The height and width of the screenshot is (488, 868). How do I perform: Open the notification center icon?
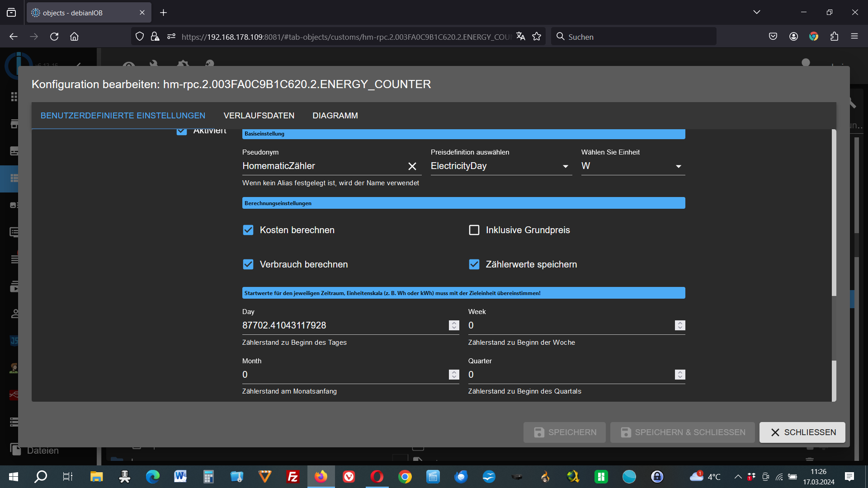(849, 477)
